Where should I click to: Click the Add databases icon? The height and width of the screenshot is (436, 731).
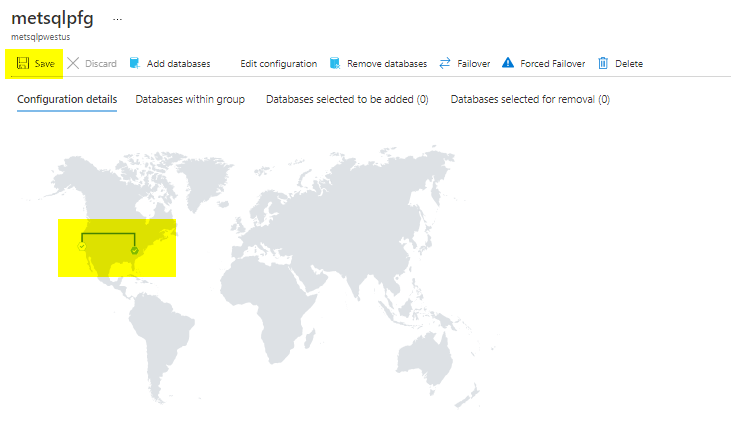pyautogui.click(x=134, y=63)
